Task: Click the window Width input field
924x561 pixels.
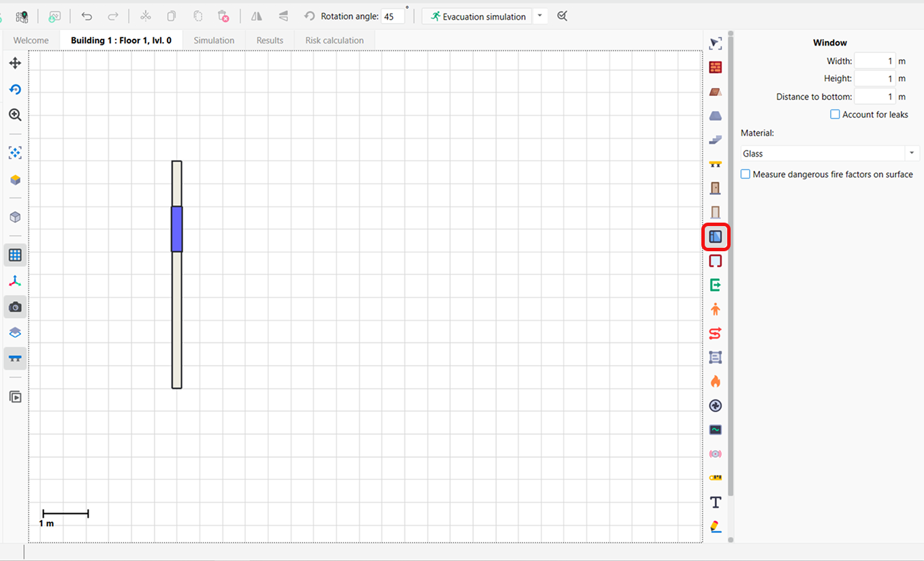Action: tap(874, 61)
